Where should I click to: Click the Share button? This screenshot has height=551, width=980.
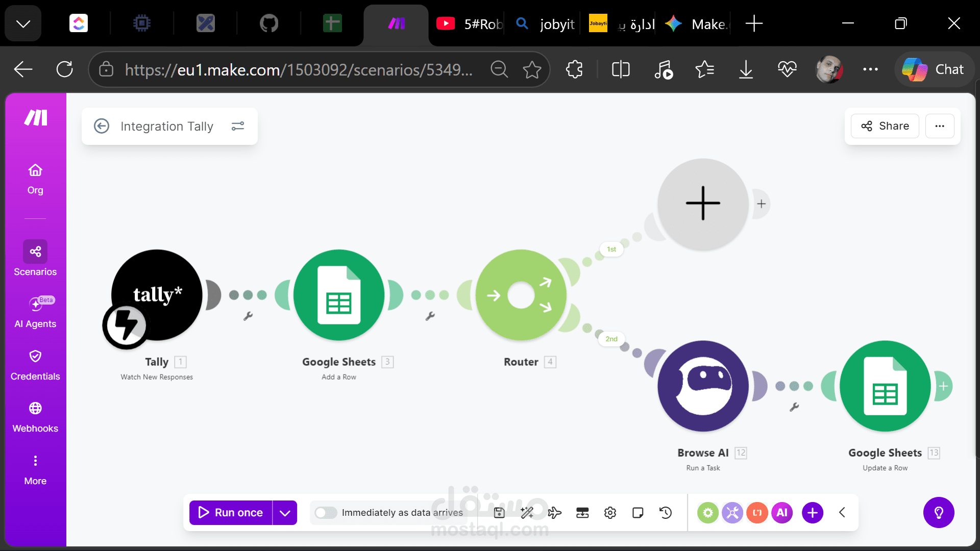pos(885,126)
